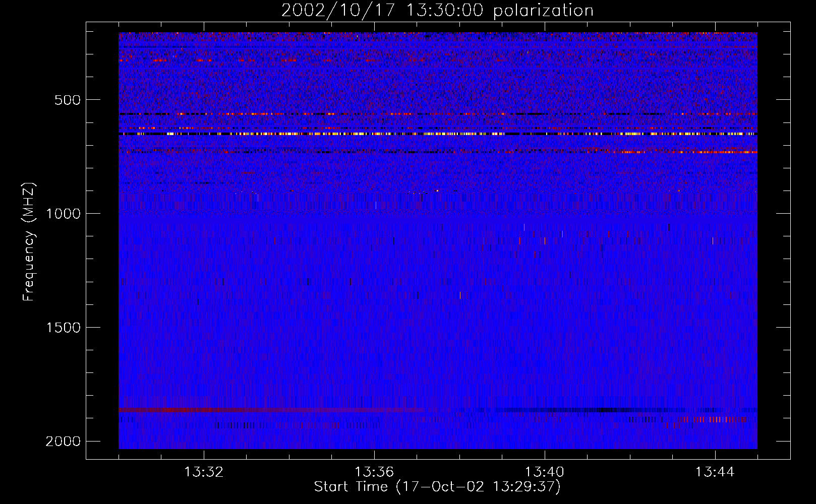Click the 13:36 time tick label
816x504 pixels.
tap(374, 472)
